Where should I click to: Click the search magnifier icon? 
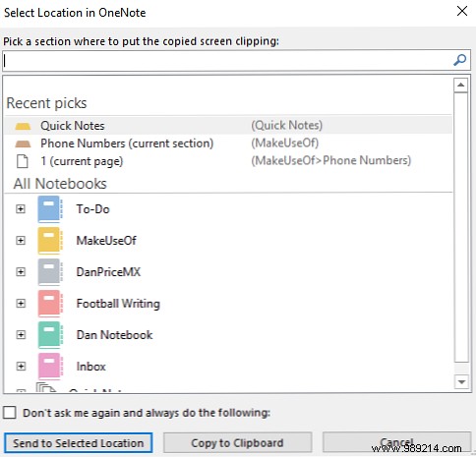point(459,60)
